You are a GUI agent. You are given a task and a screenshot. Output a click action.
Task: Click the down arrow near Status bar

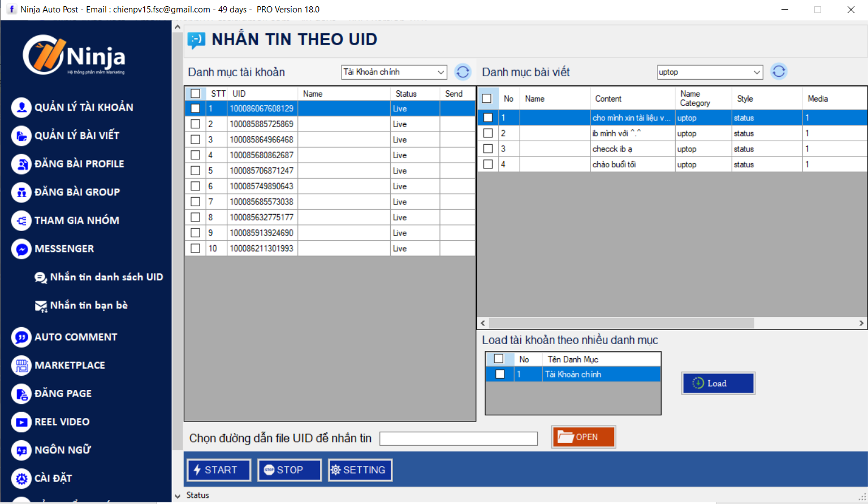pyautogui.click(x=178, y=496)
